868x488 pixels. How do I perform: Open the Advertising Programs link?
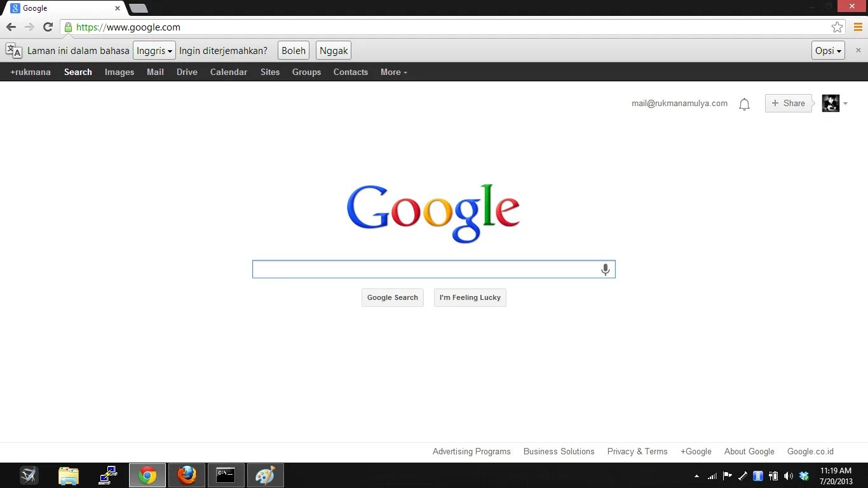pyautogui.click(x=471, y=452)
